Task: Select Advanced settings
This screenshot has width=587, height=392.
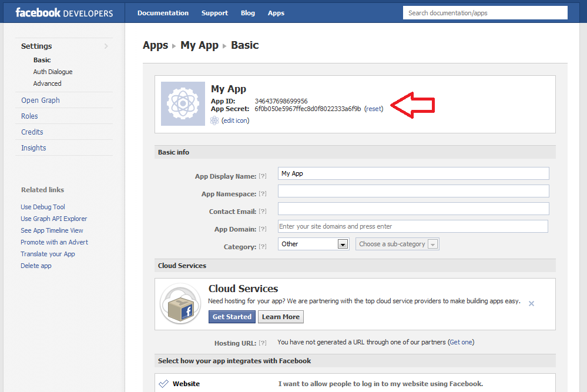Action: point(47,83)
